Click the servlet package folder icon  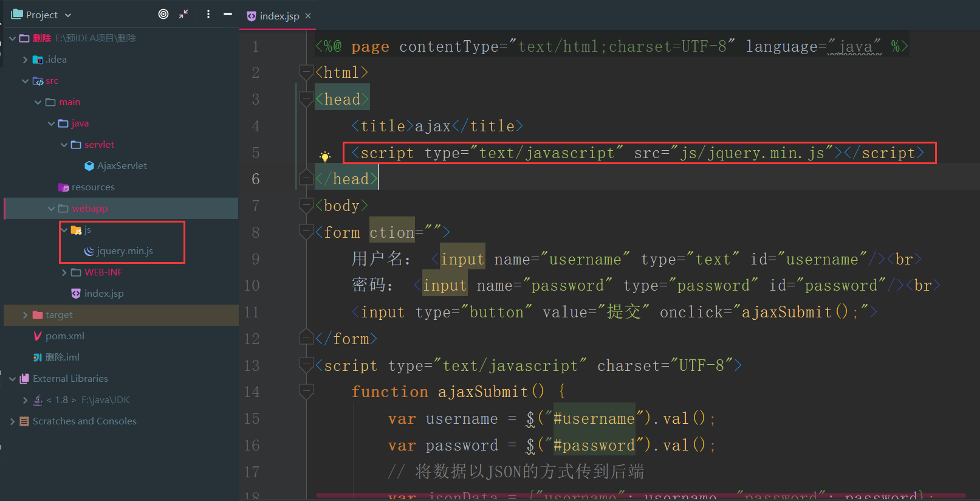click(76, 145)
